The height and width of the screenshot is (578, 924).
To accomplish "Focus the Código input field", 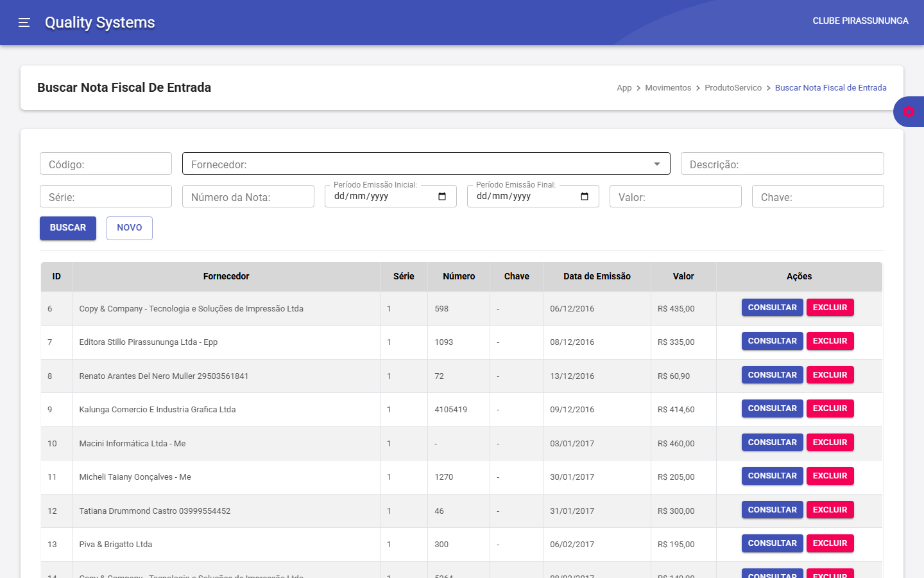I will coord(106,164).
